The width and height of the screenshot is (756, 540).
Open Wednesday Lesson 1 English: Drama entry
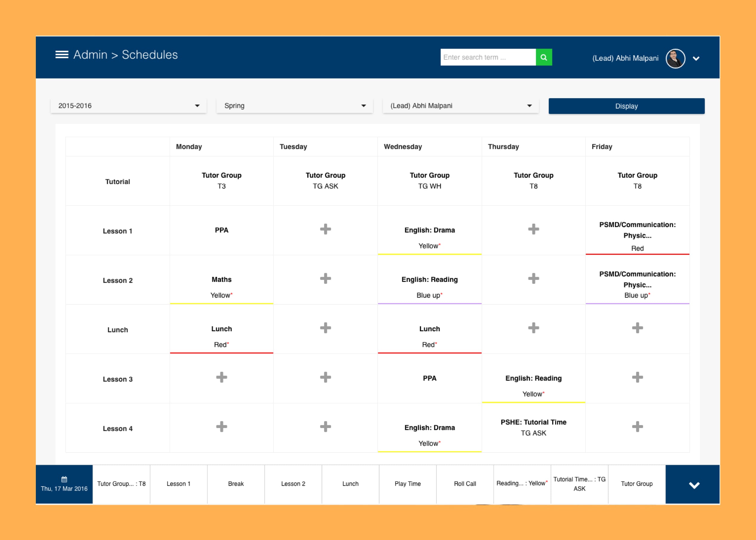click(x=429, y=231)
